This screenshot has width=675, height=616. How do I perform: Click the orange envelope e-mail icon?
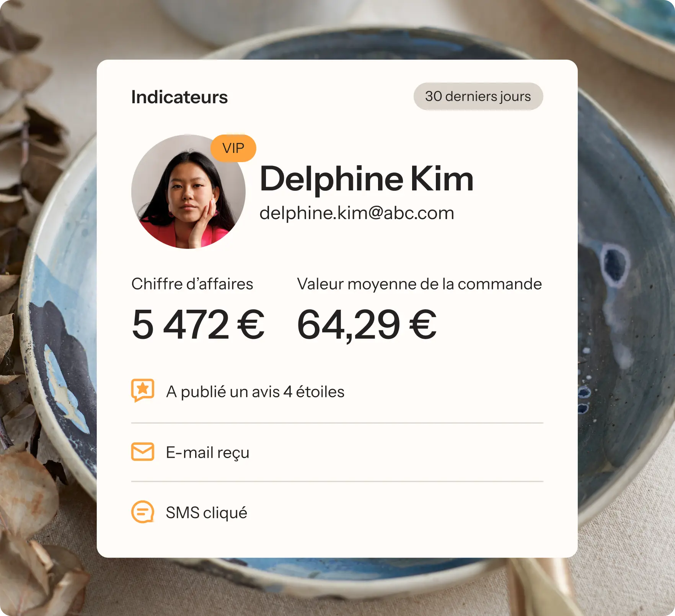143,452
